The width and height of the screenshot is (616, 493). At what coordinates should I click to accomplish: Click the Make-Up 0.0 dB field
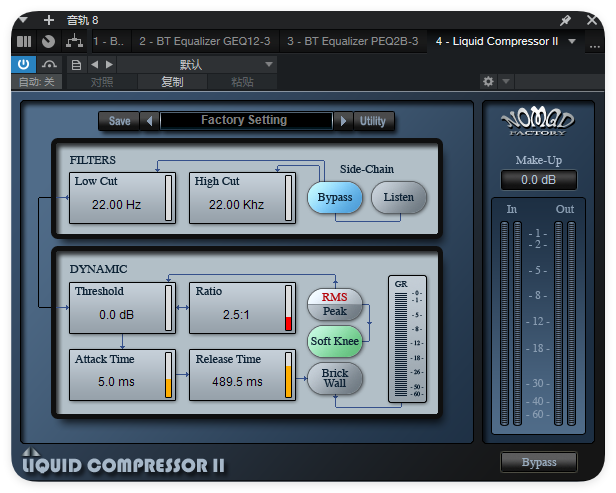(x=539, y=180)
